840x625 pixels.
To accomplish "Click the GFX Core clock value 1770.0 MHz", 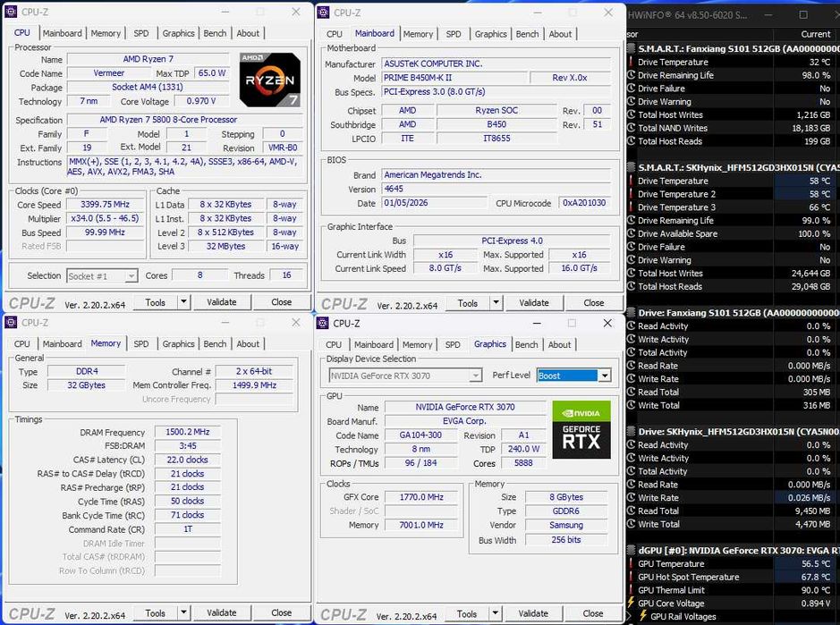I will (421, 497).
